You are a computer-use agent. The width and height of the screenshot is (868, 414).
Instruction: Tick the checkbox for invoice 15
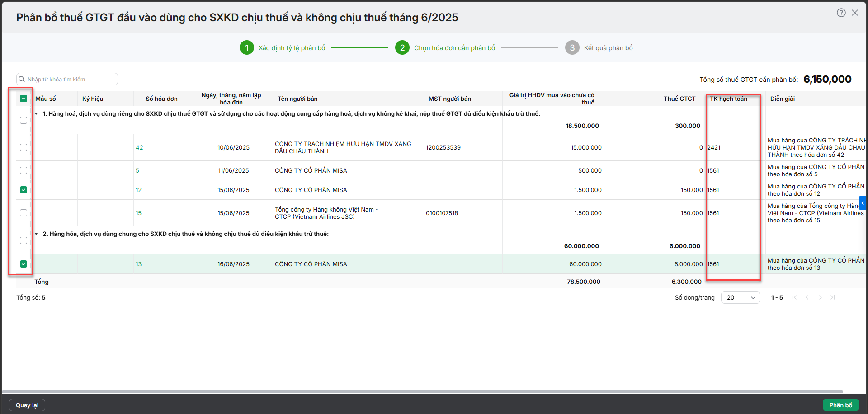[x=24, y=213]
